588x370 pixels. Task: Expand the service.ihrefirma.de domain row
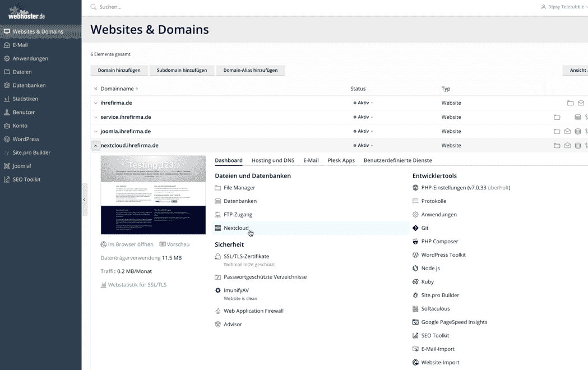click(x=96, y=117)
